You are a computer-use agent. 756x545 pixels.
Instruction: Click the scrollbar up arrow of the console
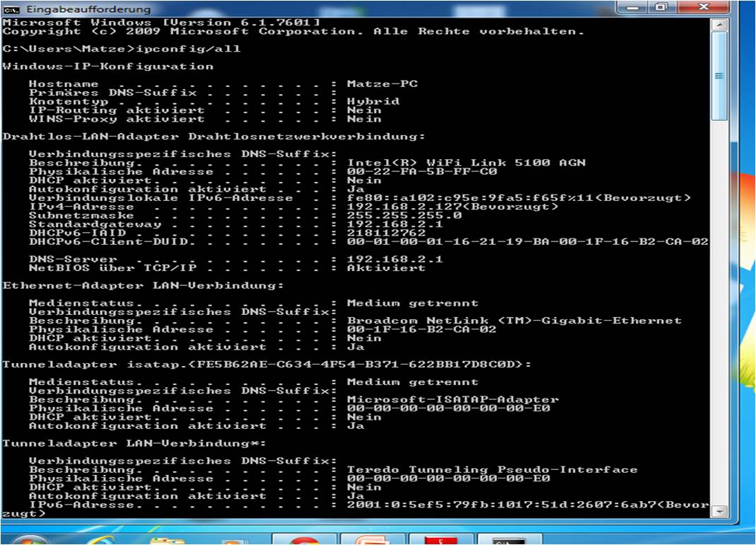[x=719, y=25]
